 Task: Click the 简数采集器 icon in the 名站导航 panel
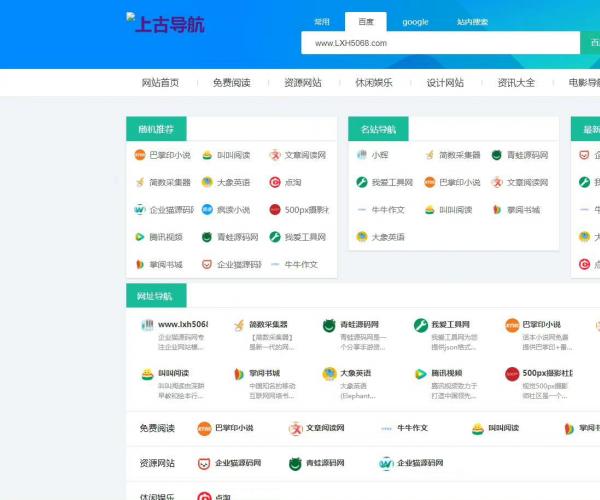coord(429,155)
